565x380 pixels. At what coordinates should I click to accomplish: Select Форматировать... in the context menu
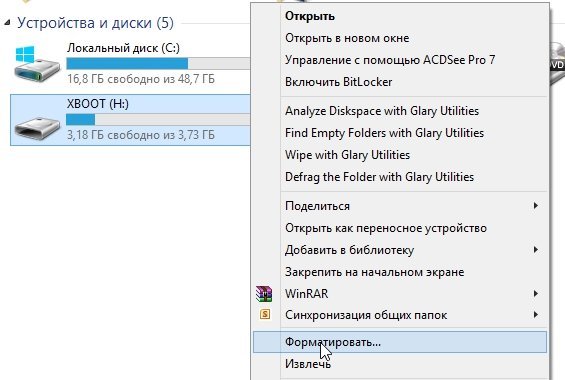(400, 342)
